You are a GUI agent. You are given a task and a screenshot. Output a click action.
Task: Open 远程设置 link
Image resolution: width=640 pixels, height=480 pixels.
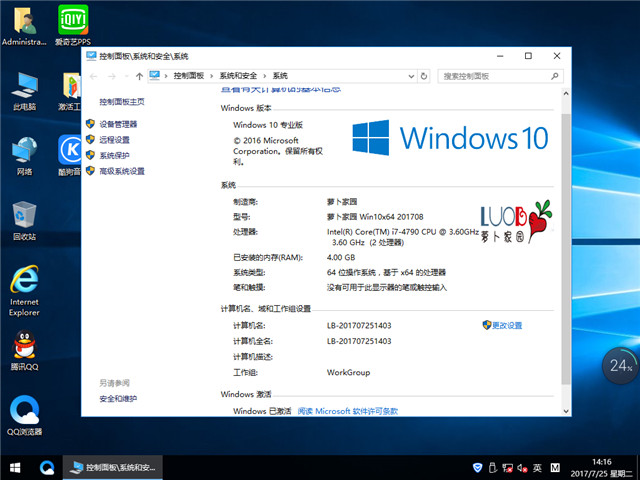(114, 140)
